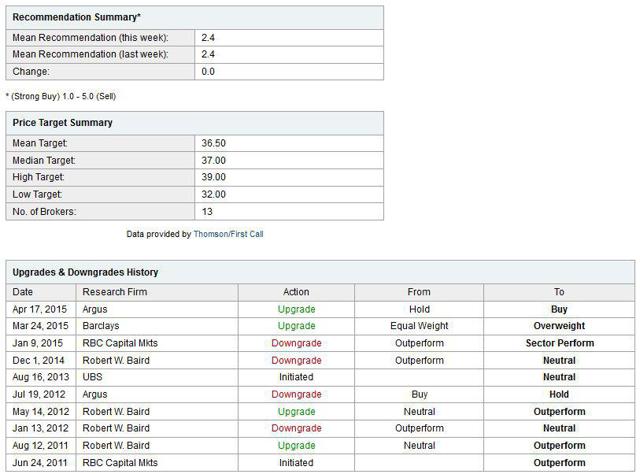Click the Buy rating in Apr 17, 2015 row
640x474 pixels.
(x=559, y=309)
